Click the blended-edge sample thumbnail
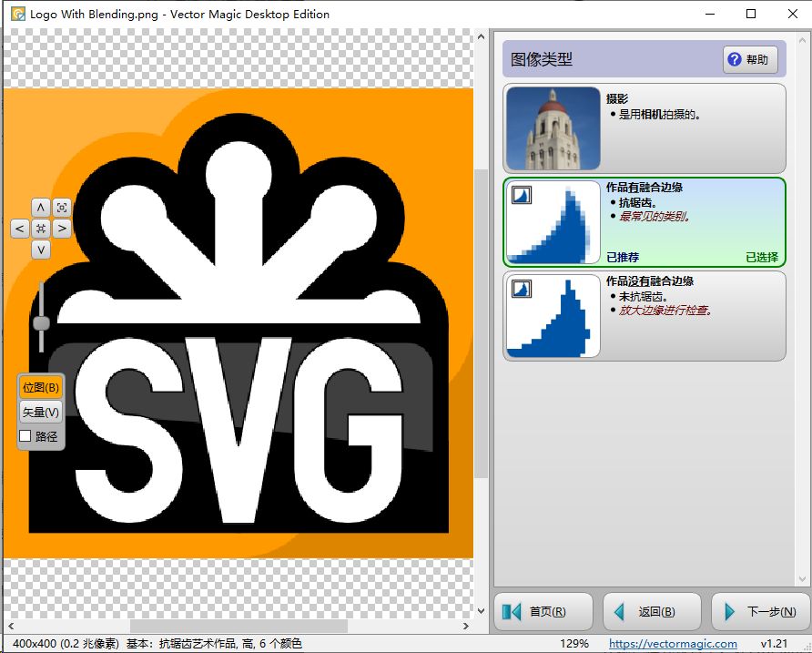 pos(553,222)
